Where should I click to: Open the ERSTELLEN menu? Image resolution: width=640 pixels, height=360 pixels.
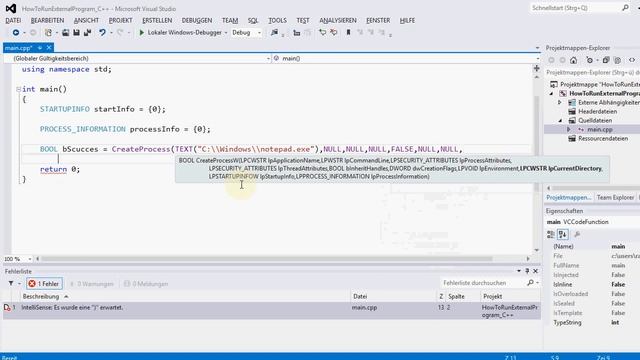(157, 20)
